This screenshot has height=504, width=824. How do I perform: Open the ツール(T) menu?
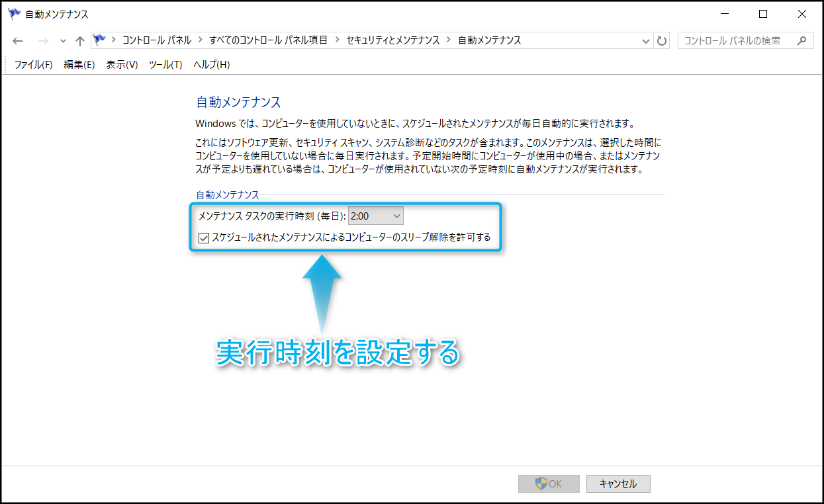pos(165,64)
